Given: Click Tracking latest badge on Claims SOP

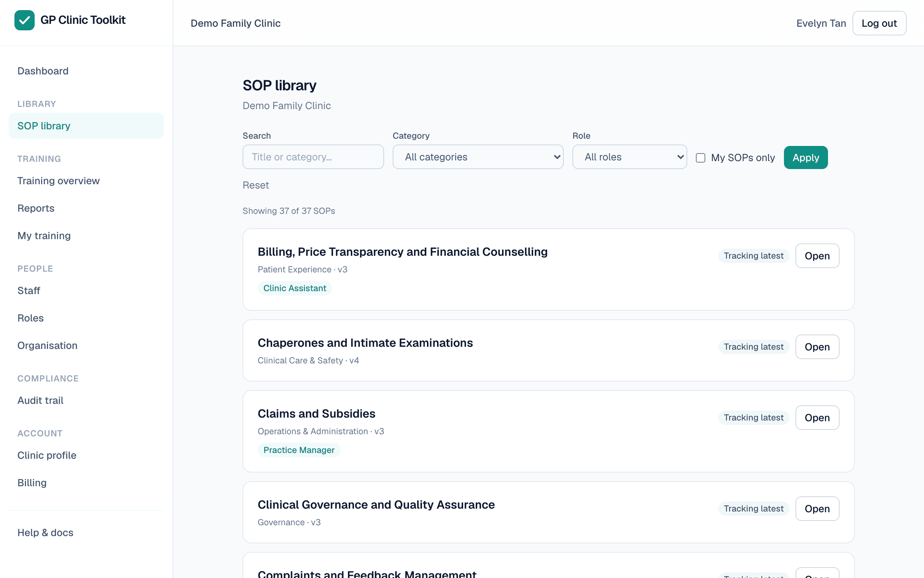Looking at the screenshot, I should point(753,418).
